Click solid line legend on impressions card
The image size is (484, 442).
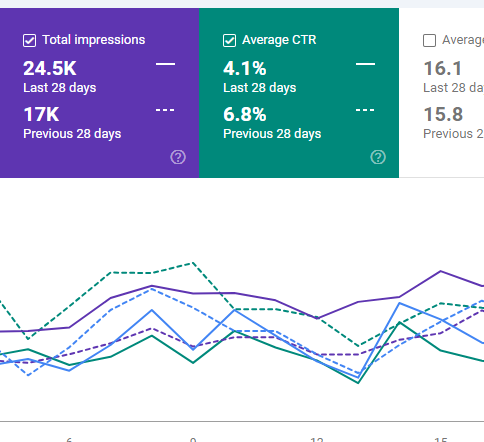click(x=165, y=64)
